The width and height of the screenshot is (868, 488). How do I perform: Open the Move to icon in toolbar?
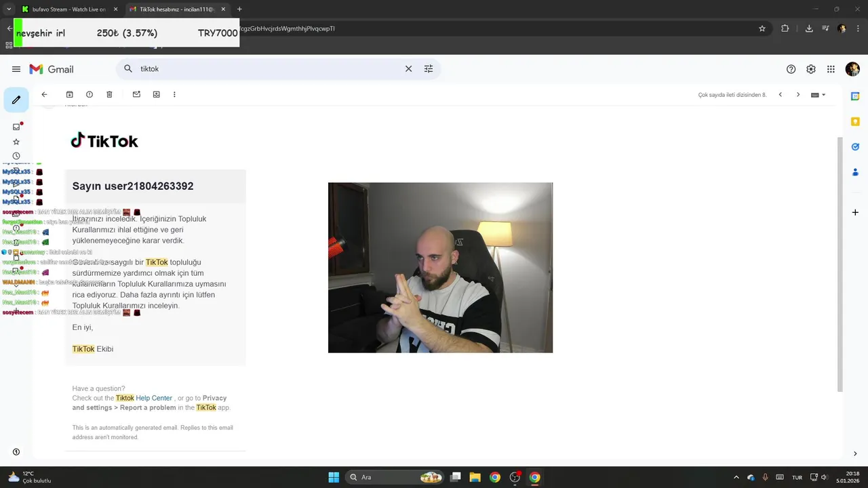tap(156, 94)
